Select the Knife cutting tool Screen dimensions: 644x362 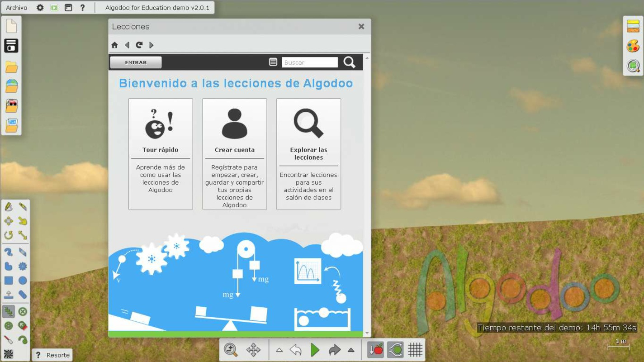coord(23,207)
